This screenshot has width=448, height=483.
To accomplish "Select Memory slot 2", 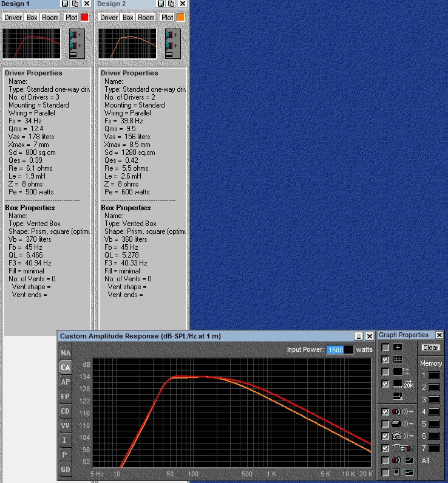I will click(434, 387).
